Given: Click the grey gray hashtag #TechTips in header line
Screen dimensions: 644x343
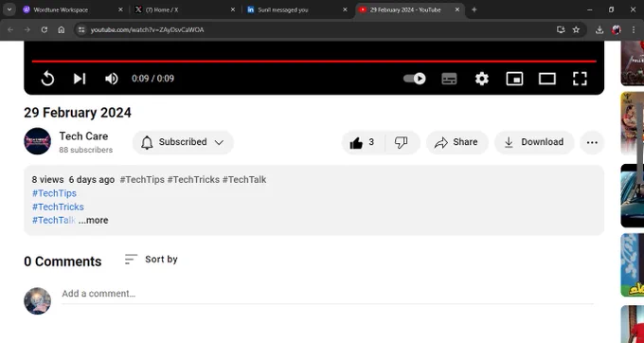Looking at the screenshot, I should (142, 179).
